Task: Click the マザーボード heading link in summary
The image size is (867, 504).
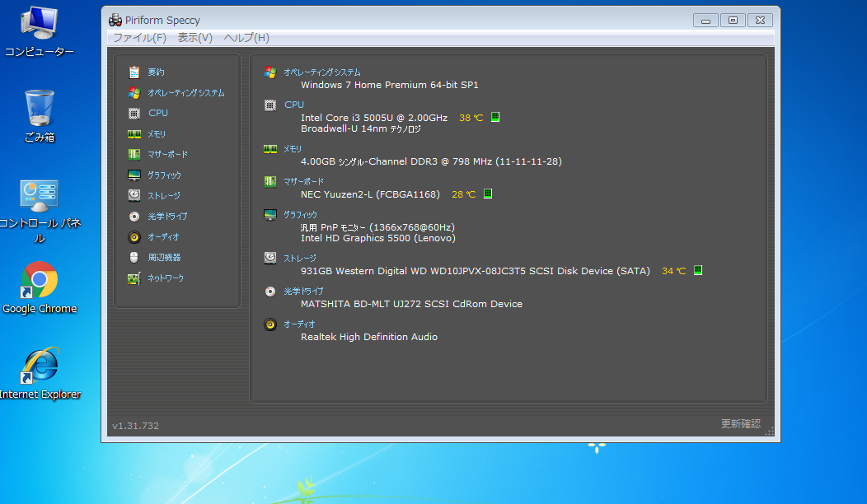Action: click(x=303, y=181)
